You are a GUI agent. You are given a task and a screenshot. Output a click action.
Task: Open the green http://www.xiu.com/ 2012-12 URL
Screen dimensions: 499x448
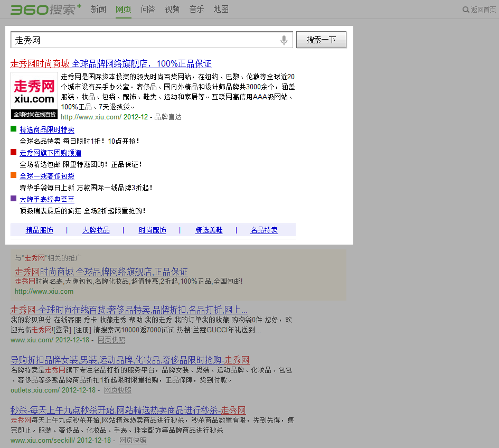click(105, 117)
